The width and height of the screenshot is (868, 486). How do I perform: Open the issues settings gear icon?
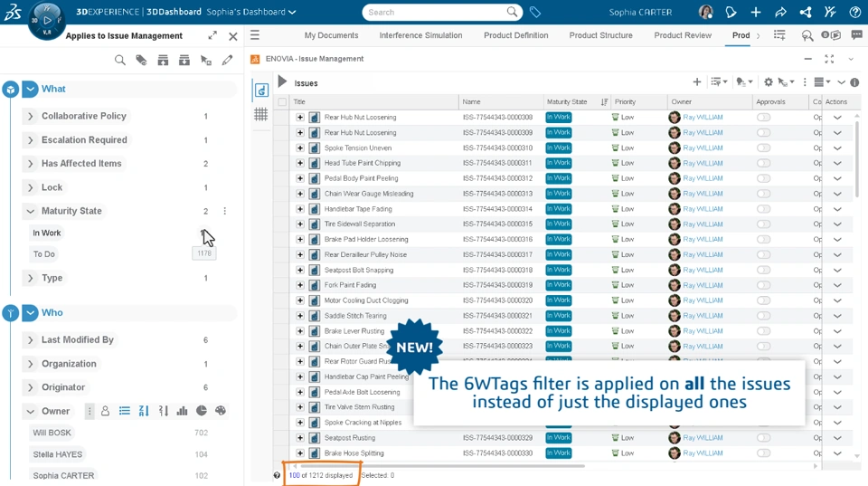point(769,82)
